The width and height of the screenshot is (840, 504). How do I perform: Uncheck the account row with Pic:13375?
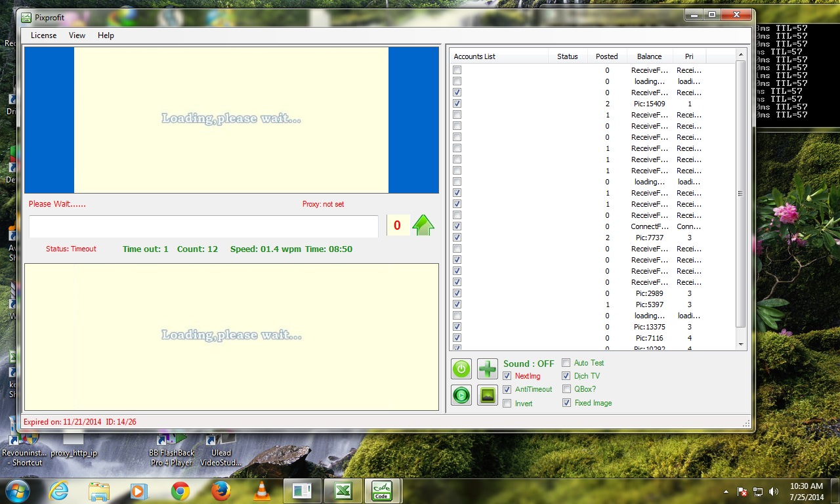pyautogui.click(x=457, y=327)
